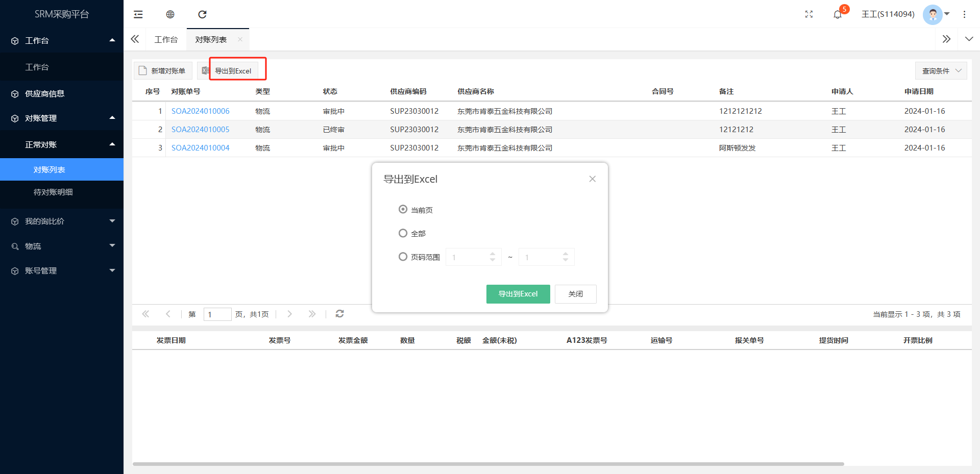Select the 全部 radio option
The width and height of the screenshot is (980, 474).
[x=403, y=233]
